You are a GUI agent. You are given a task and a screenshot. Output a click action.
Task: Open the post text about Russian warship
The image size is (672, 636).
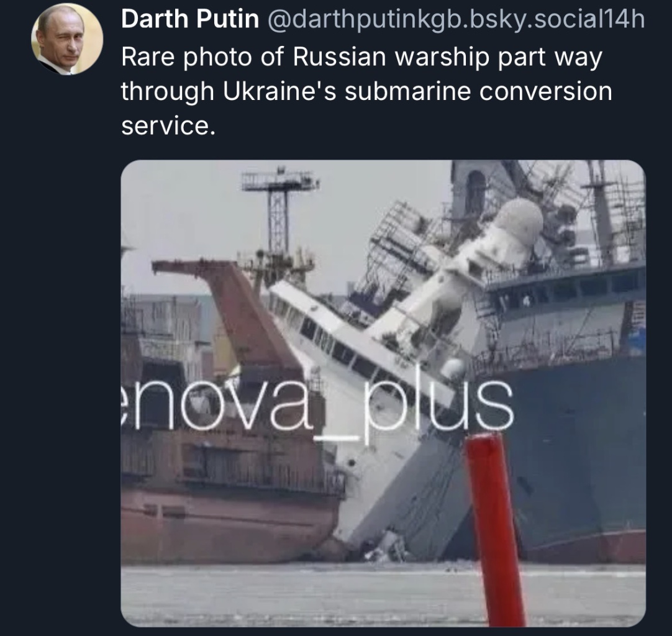click(366, 91)
